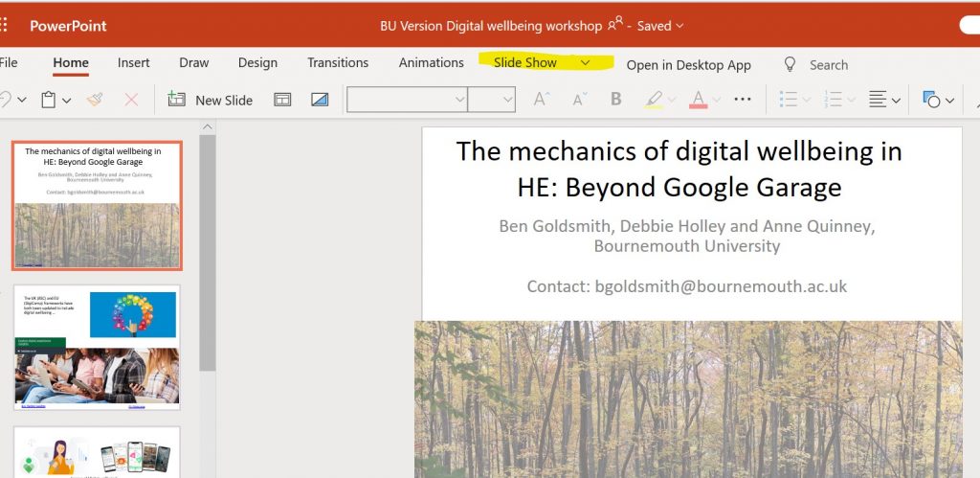The height and width of the screenshot is (478, 980).
Task: Click the Format Painter brush icon
Action: [x=94, y=100]
